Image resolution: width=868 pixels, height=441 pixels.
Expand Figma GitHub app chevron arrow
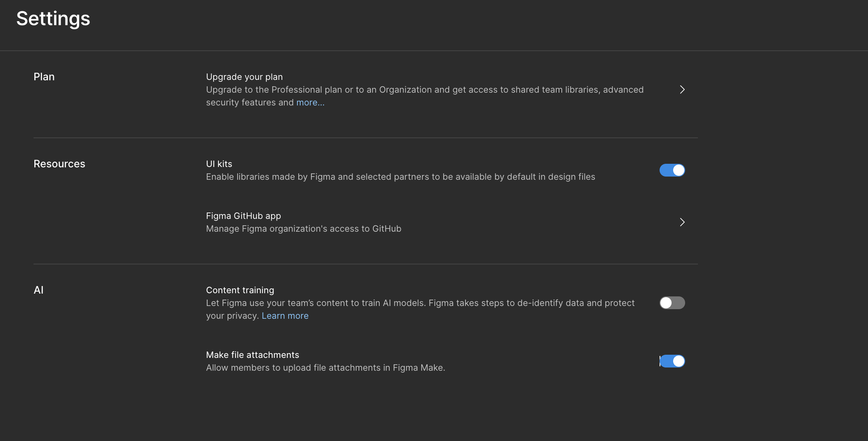pos(682,222)
